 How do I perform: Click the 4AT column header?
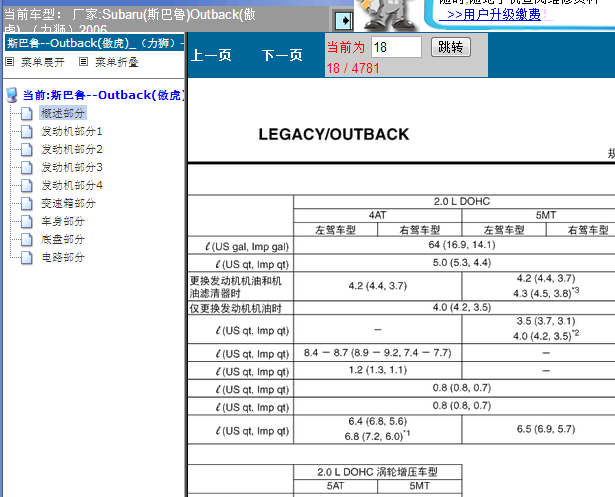point(377,215)
